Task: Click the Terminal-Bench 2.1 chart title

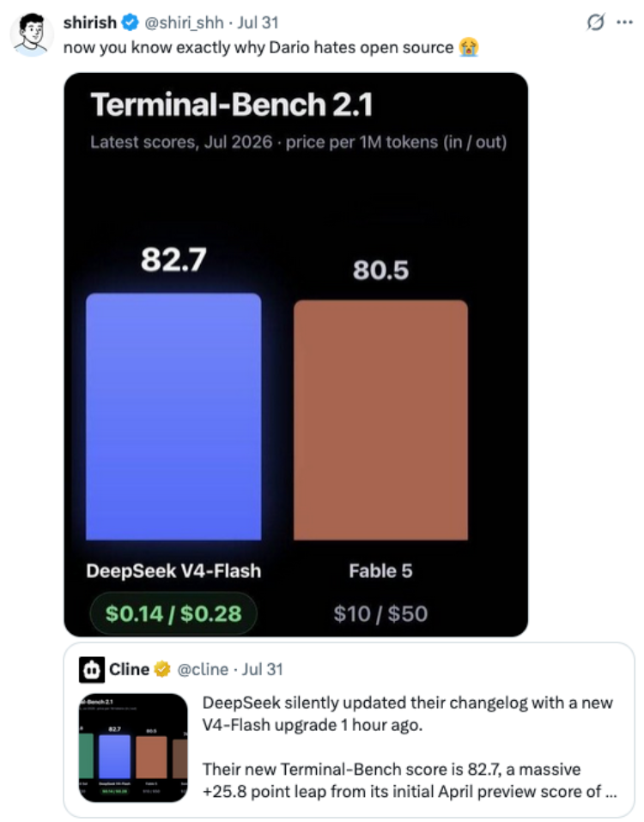Action: [x=232, y=104]
